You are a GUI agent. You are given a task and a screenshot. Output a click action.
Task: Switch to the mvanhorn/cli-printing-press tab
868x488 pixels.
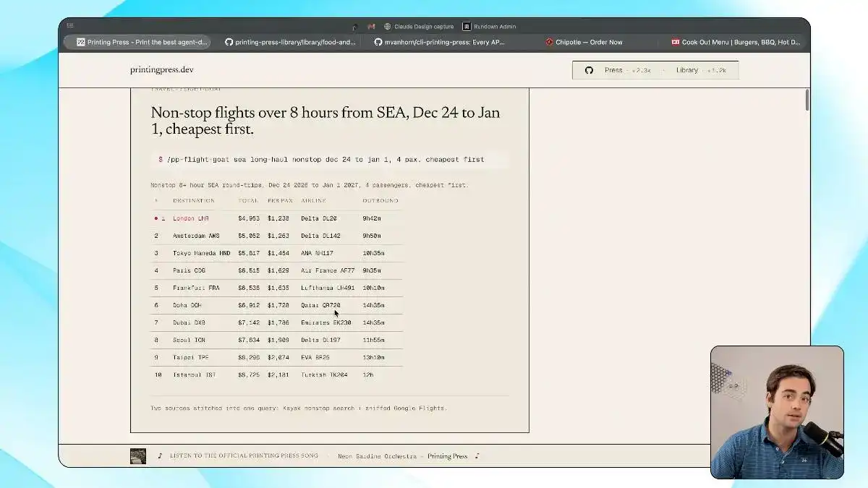tap(439, 42)
